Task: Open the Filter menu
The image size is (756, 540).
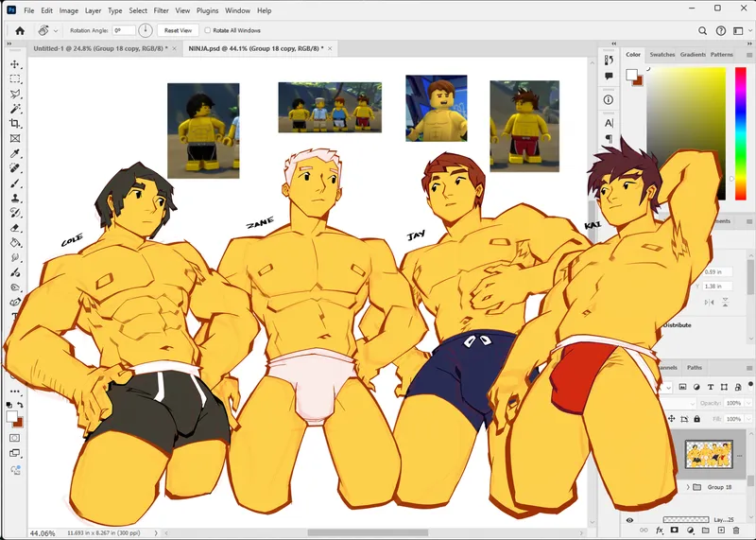Action: tap(161, 10)
